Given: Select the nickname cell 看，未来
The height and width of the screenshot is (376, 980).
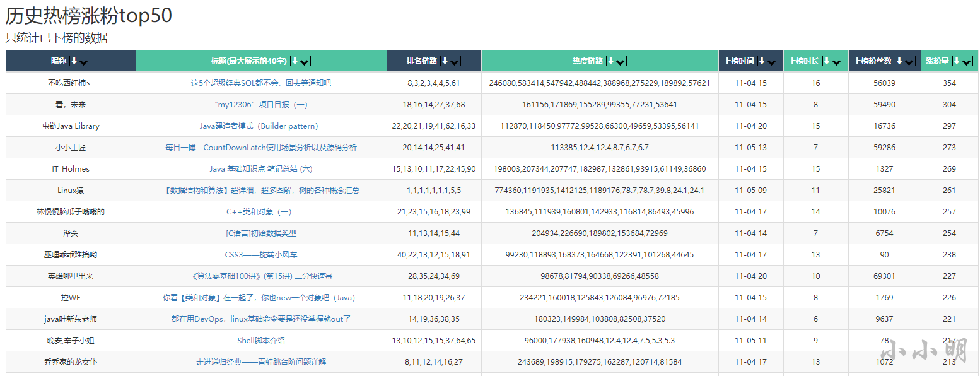Looking at the screenshot, I should pyautogui.click(x=71, y=105).
